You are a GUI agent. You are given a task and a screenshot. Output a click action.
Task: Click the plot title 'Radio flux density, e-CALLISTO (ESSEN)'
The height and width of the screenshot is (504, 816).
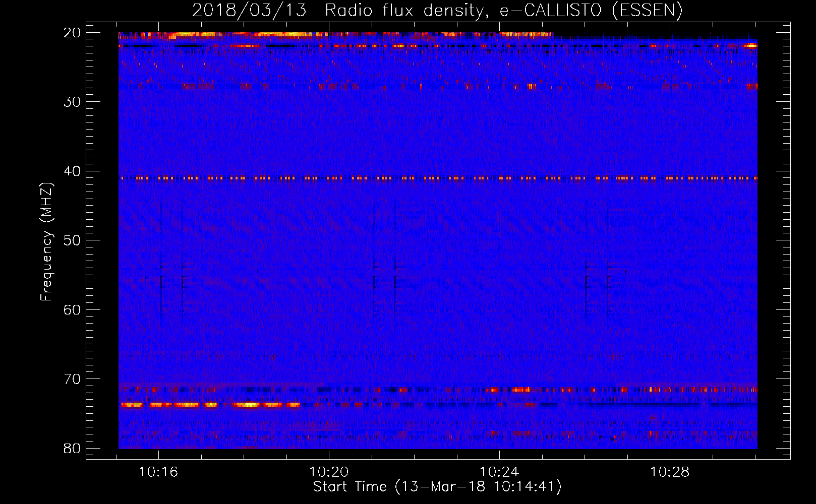(x=503, y=10)
